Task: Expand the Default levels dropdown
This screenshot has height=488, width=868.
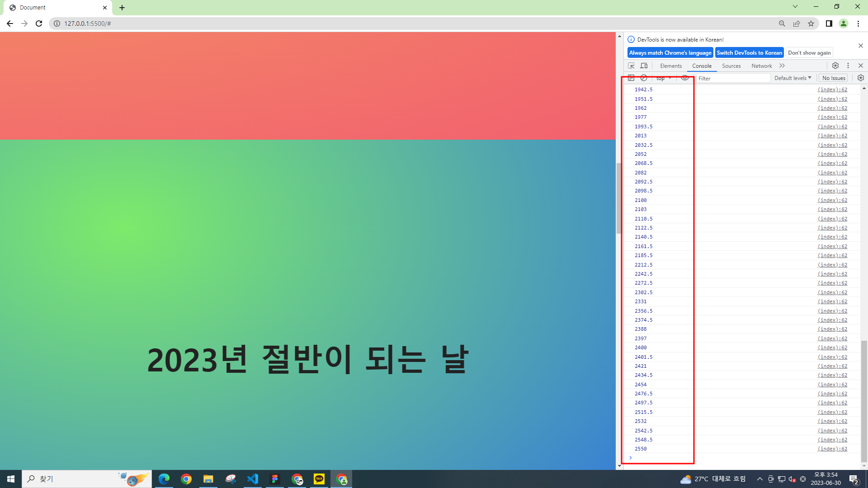Action: click(x=793, y=78)
